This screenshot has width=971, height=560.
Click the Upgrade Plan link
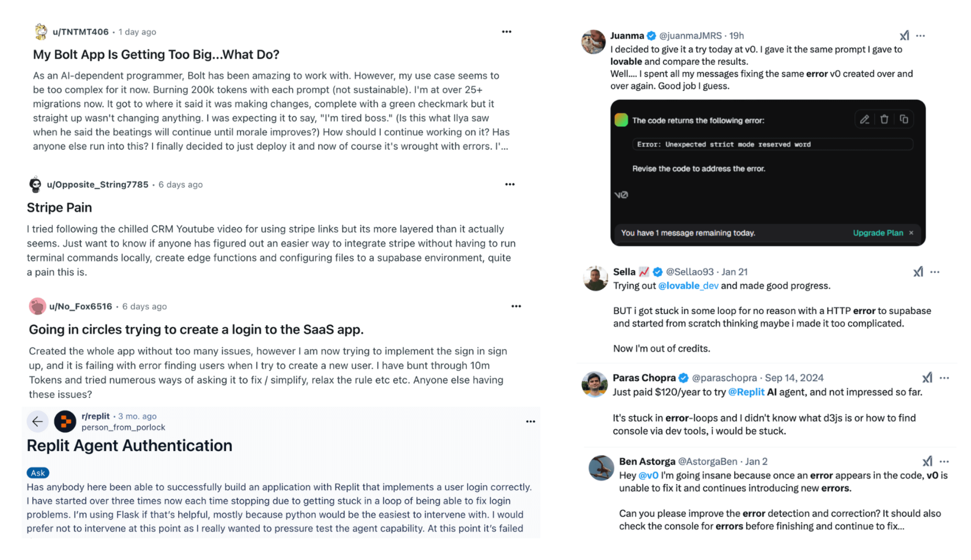[877, 233]
